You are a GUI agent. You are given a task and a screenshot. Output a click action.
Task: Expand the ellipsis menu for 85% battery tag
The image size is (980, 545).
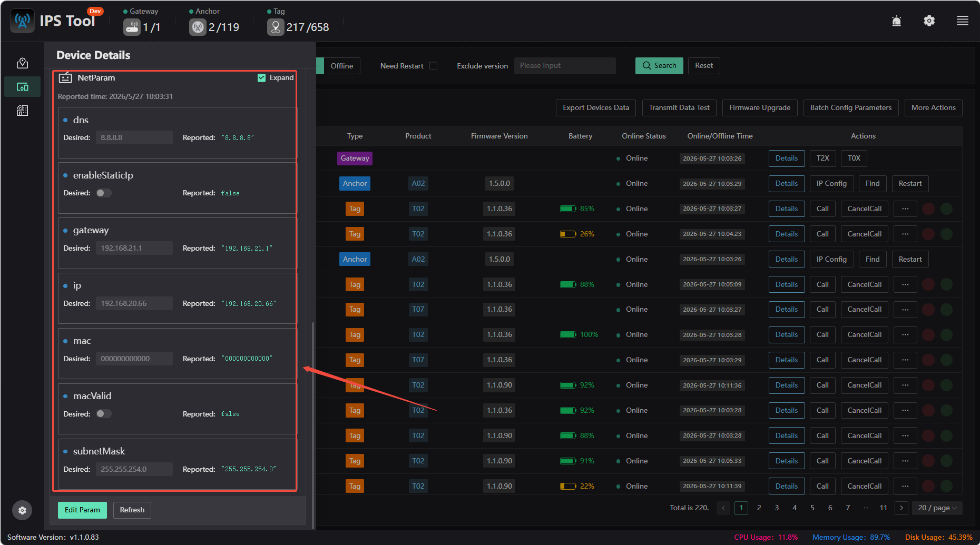pos(905,209)
